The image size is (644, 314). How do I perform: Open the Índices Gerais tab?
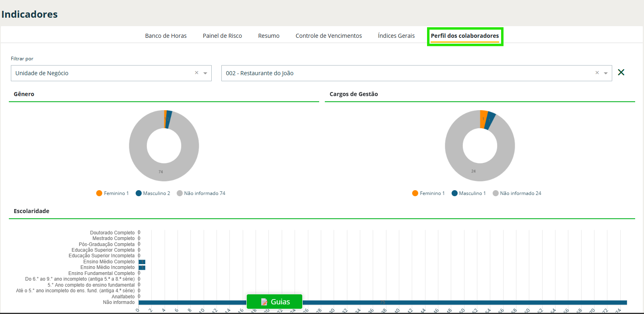(x=396, y=36)
